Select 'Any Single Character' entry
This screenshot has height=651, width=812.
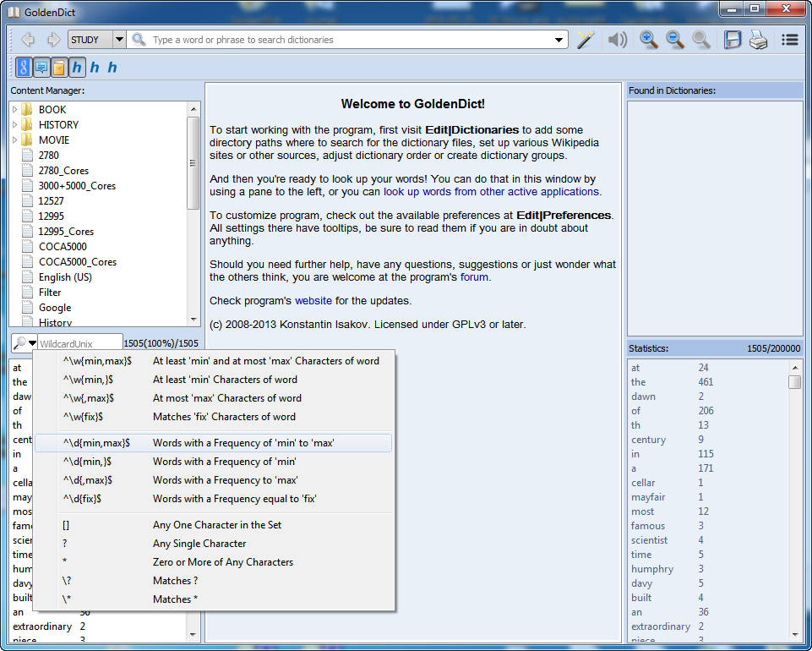pyautogui.click(x=214, y=543)
